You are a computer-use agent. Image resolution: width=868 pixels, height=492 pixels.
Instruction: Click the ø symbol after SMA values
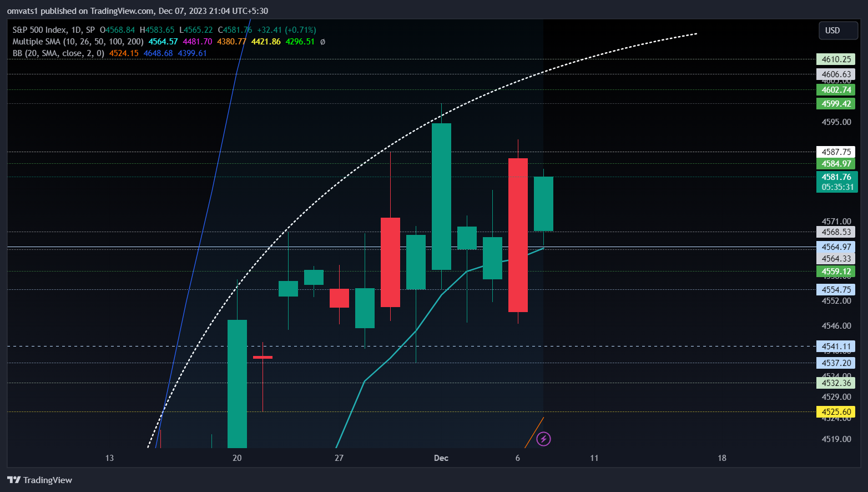[x=323, y=42]
